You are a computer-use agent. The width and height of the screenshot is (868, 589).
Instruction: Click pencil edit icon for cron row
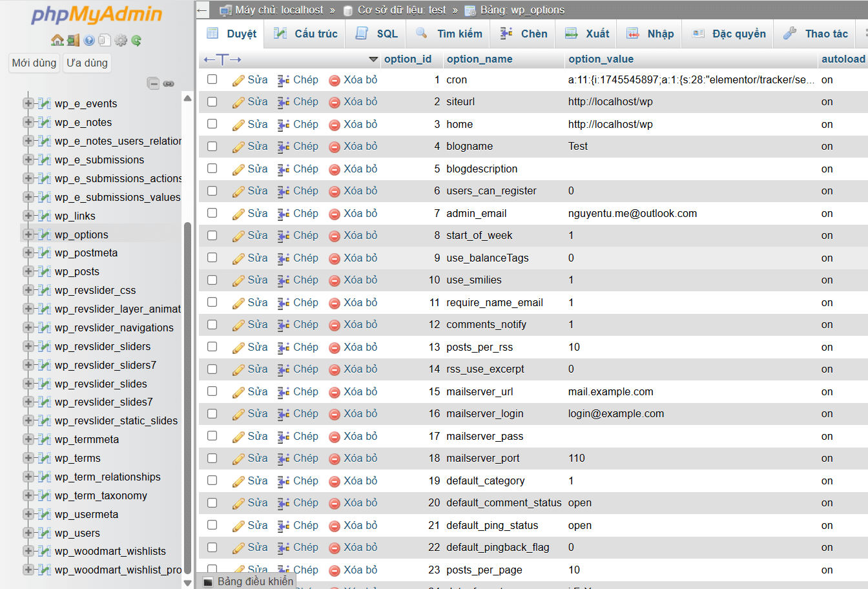[x=238, y=80]
